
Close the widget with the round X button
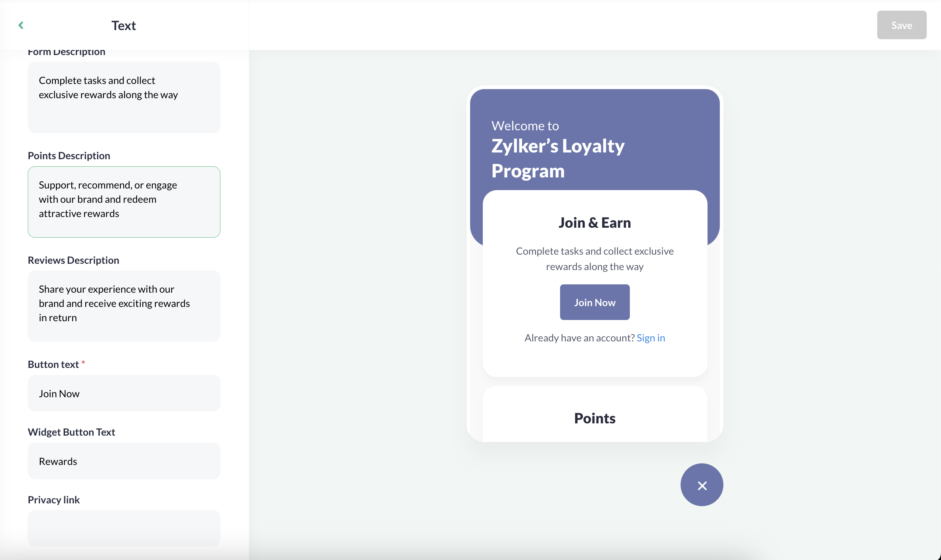702,485
